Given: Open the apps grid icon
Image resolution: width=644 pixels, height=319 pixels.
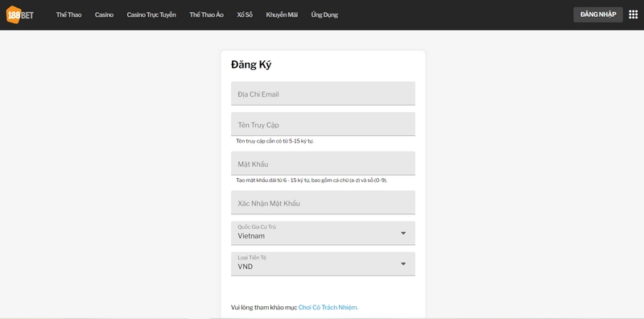Looking at the screenshot, I should (633, 14).
